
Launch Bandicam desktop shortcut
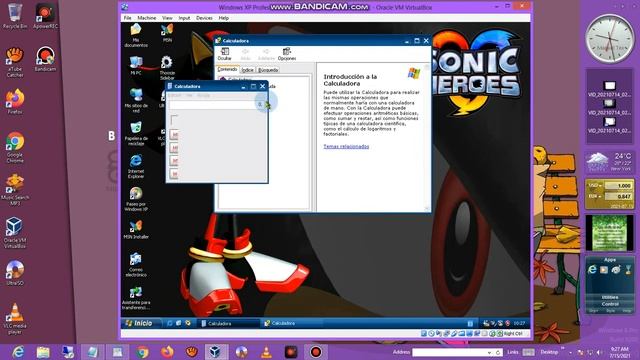tap(45, 59)
